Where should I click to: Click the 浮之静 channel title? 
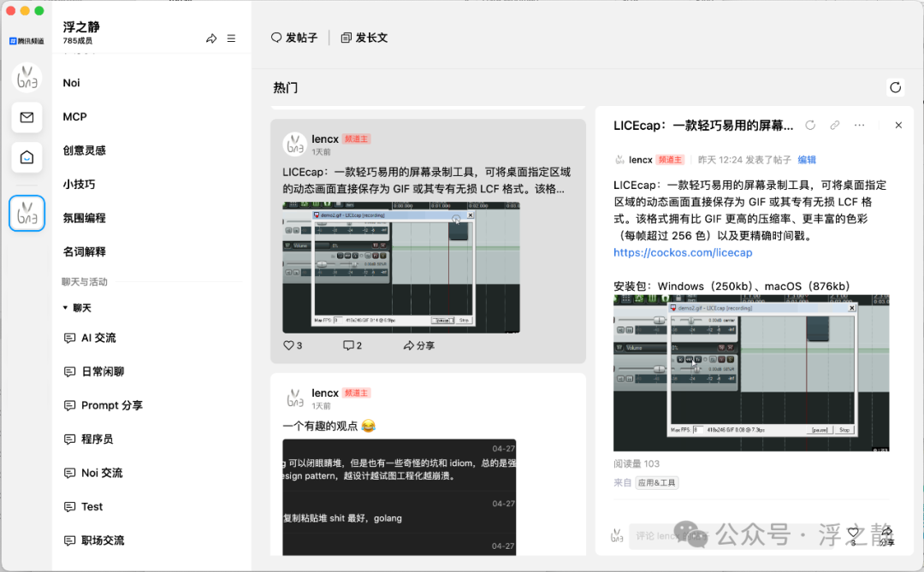pyautogui.click(x=81, y=27)
